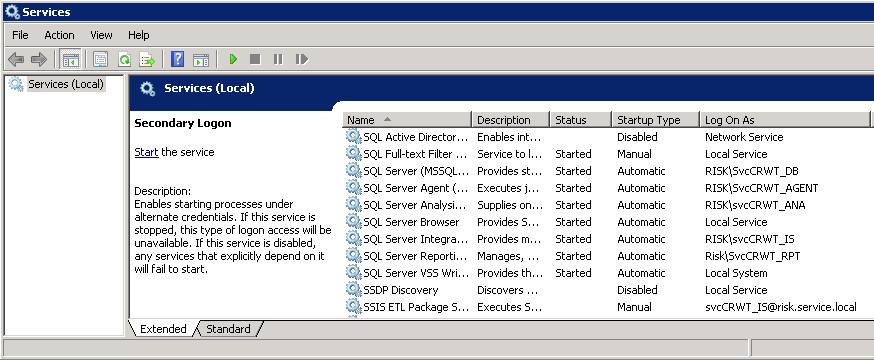Open the View menu
This screenshot has width=874, height=360.
(101, 35)
